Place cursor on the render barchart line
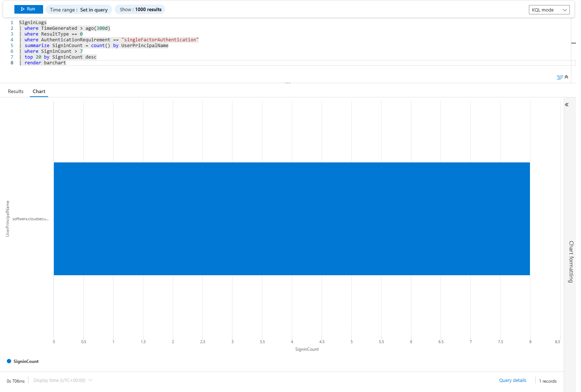 tap(55, 63)
